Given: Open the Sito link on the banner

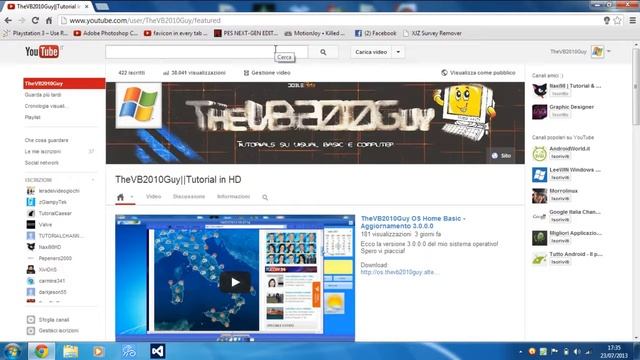Looking at the screenshot, I should pyautogui.click(x=502, y=156).
